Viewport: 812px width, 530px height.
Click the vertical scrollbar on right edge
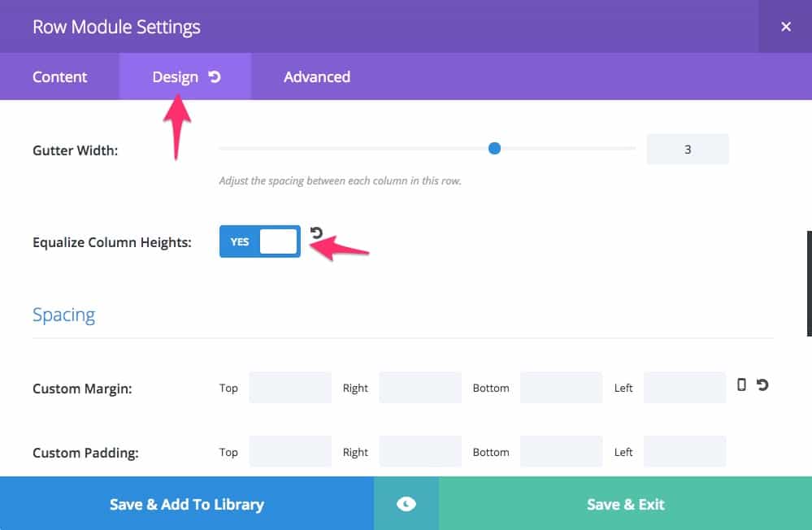[x=809, y=283]
